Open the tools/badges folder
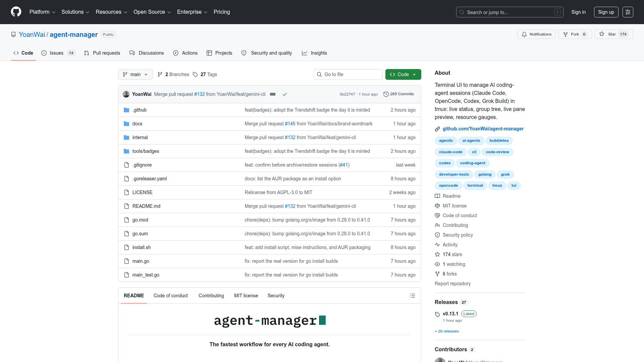 [146, 151]
